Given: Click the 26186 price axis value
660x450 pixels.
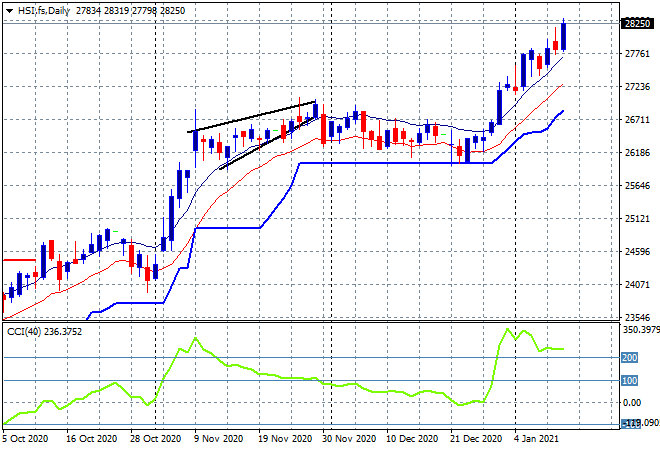Looking at the screenshot, I should tap(637, 152).
